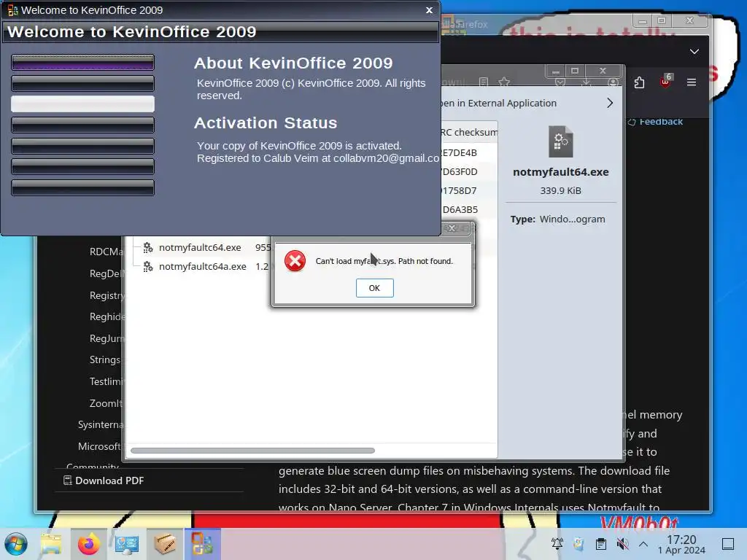Open the Firefox extensions puzzle icon
Screen dimensions: 747x560
click(639, 82)
